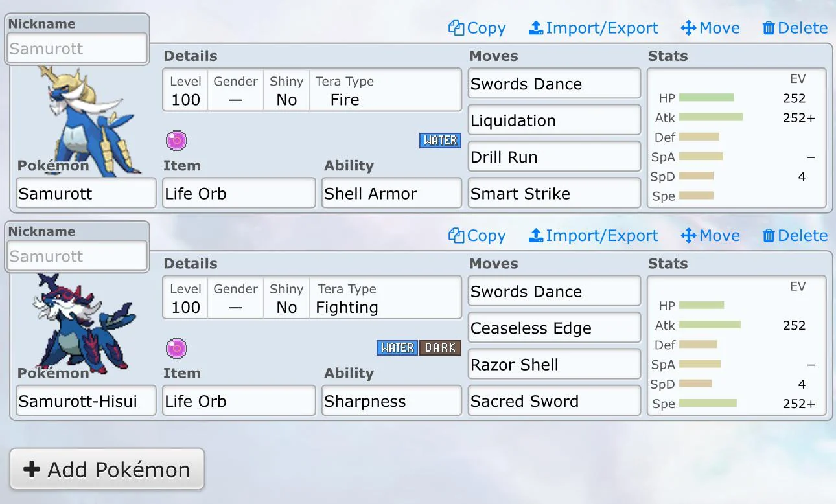Move the first Samurott in team order
This screenshot has width=836, height=504.
[710, 29]
